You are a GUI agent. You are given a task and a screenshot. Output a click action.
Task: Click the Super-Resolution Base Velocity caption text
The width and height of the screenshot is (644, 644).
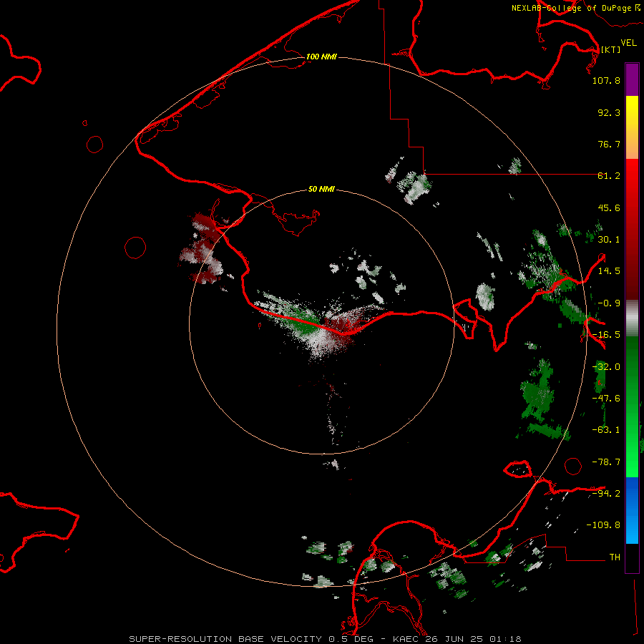325,639
